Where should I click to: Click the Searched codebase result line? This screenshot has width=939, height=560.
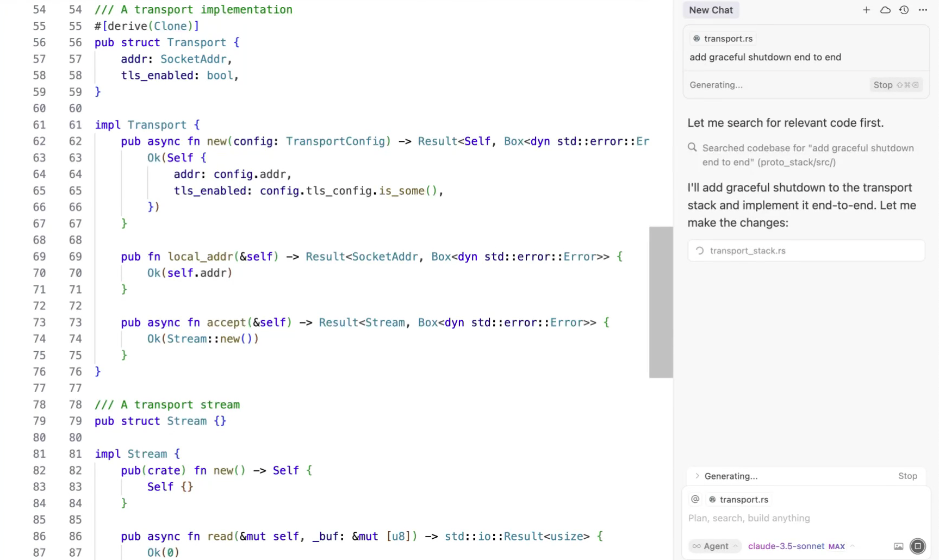click(807, 155)
